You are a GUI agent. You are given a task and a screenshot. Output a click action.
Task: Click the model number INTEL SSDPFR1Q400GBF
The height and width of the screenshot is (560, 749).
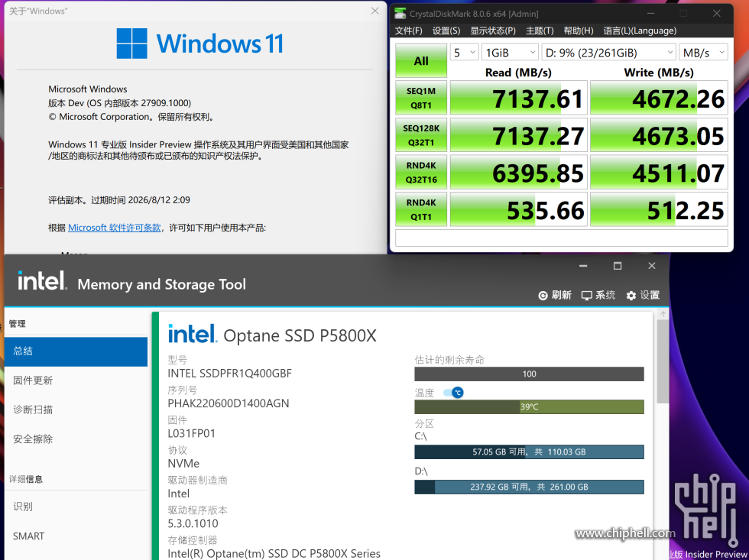[229, 374]
